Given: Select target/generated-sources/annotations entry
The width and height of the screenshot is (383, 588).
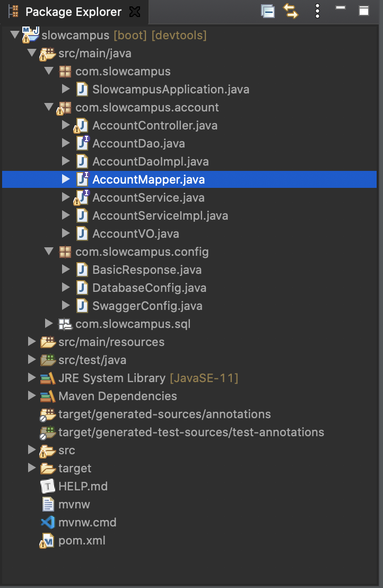Looking at the screenshot, I should [x=164, y=414].
